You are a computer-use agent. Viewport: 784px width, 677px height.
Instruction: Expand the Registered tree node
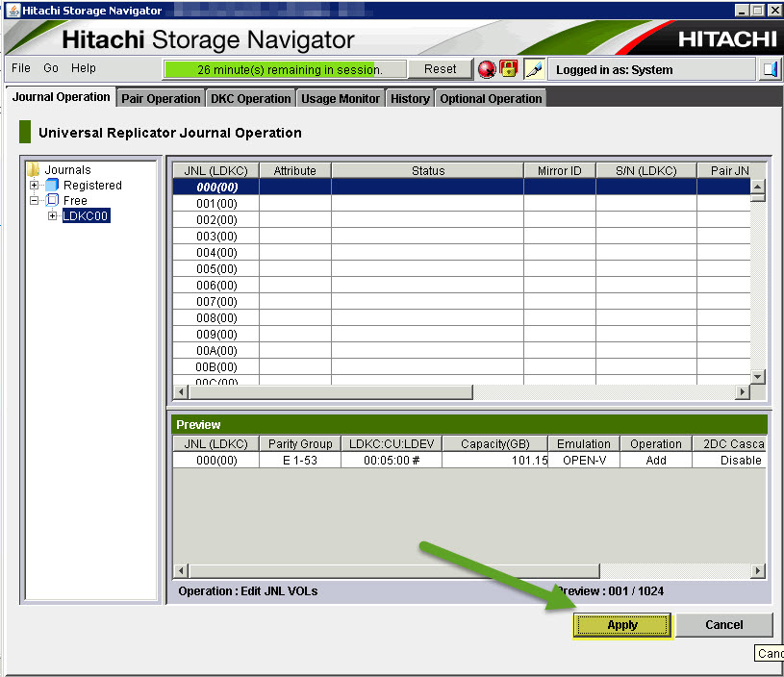point(34,185)
